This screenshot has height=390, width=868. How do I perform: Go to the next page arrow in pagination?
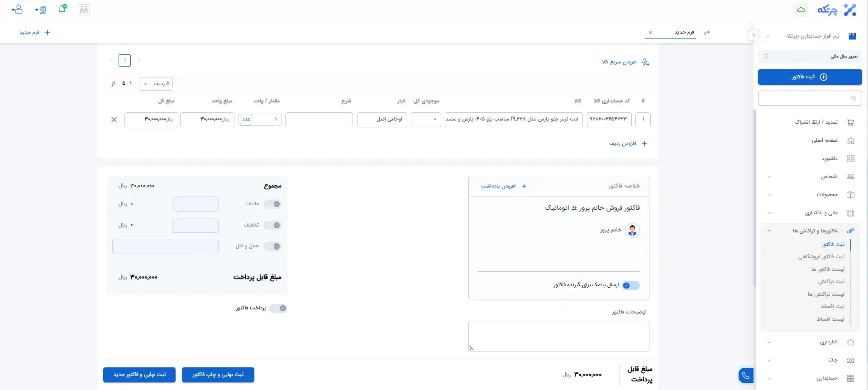click(110, 60)
